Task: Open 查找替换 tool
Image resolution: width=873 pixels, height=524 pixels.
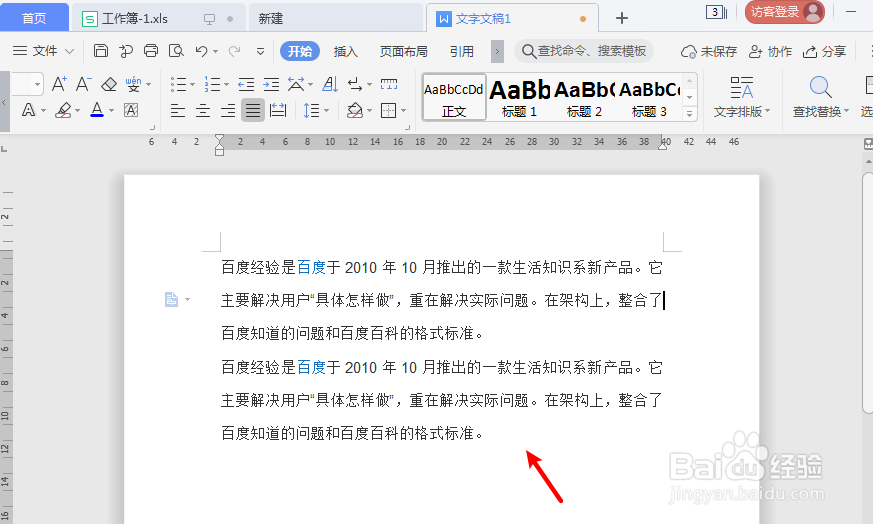Action: 821,97
